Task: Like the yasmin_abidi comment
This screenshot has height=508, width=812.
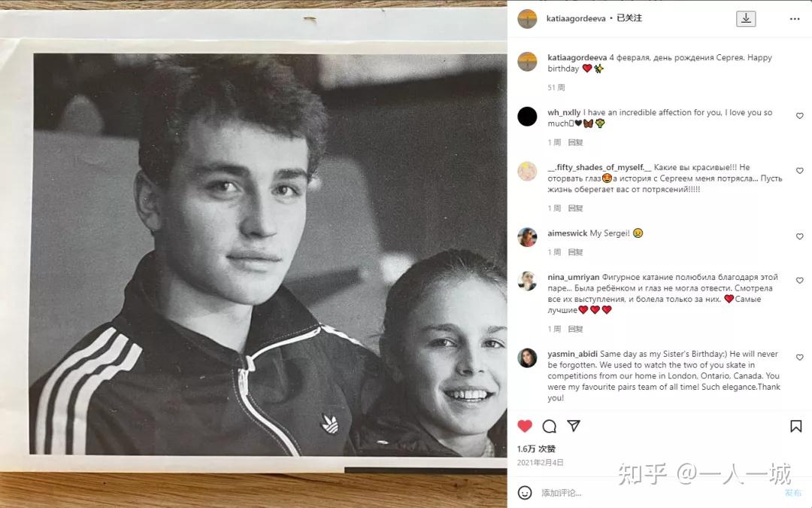Action: 799,357
